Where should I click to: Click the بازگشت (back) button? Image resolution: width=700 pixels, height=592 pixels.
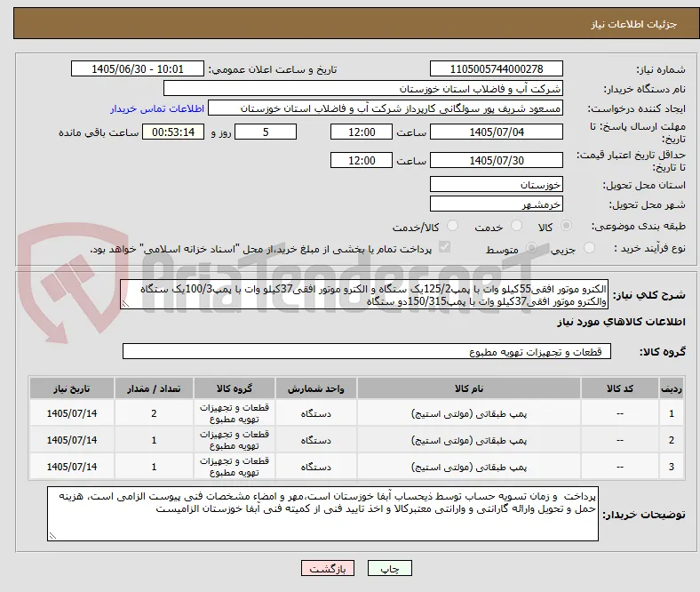(x=328, y=568)
